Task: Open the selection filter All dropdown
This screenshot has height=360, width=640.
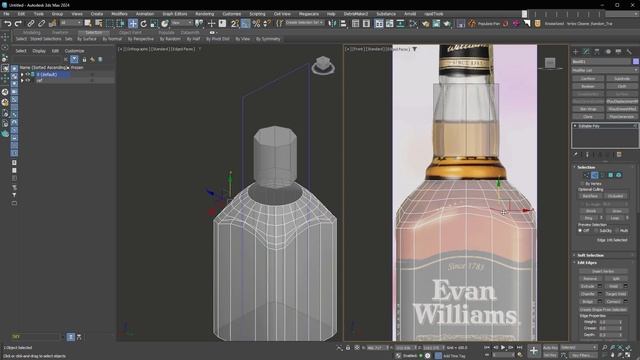Action: click(71, 23)
